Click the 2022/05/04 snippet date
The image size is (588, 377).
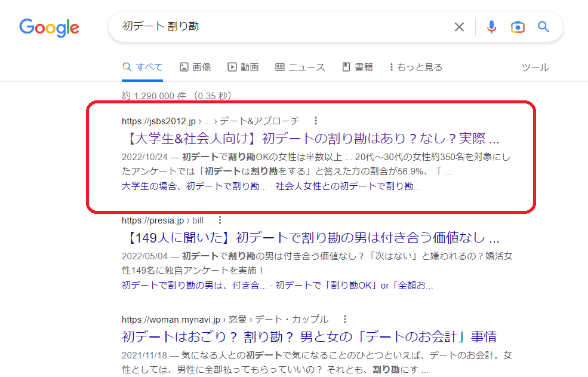coord(144,256)
